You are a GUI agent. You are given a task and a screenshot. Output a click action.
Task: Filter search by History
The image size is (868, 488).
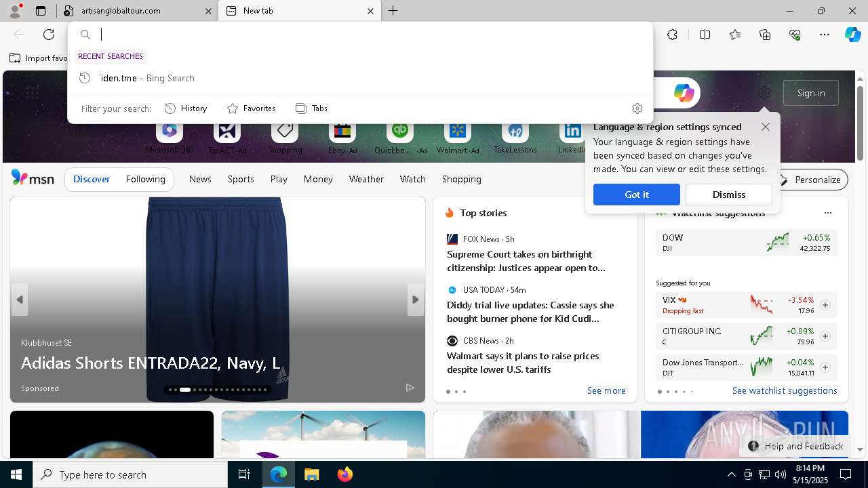click(186, 108)
